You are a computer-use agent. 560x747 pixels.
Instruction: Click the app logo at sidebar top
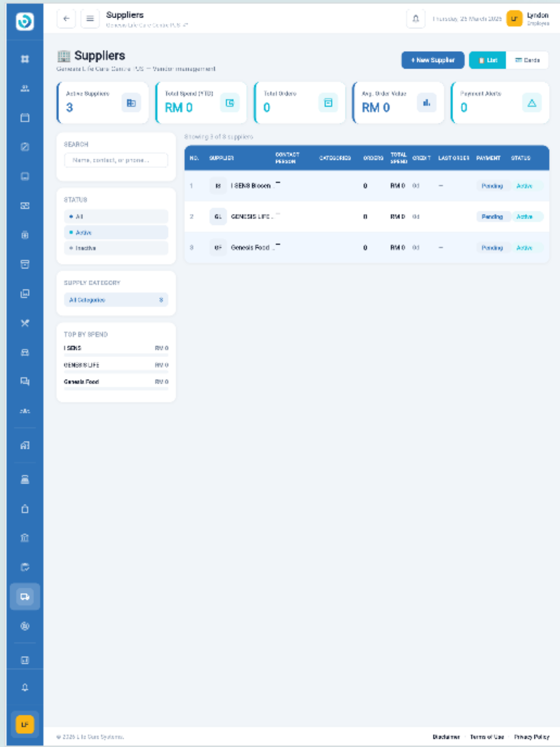(25, 22)
